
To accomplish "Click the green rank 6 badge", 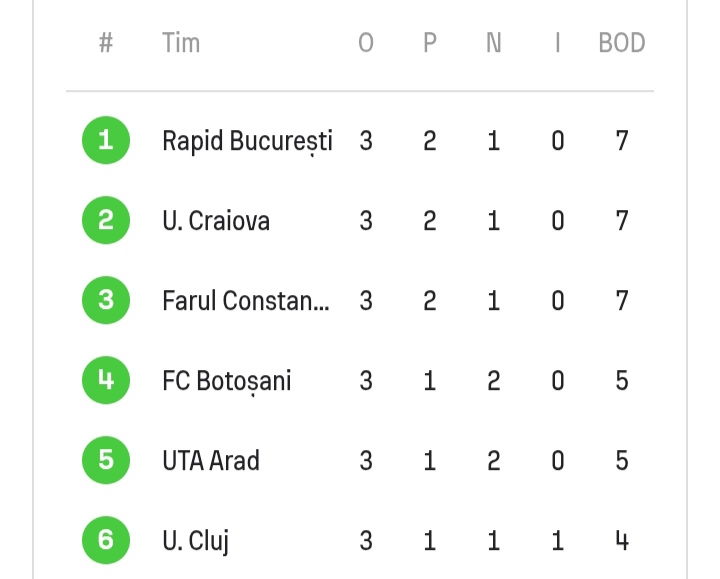I will click(106, 540).
